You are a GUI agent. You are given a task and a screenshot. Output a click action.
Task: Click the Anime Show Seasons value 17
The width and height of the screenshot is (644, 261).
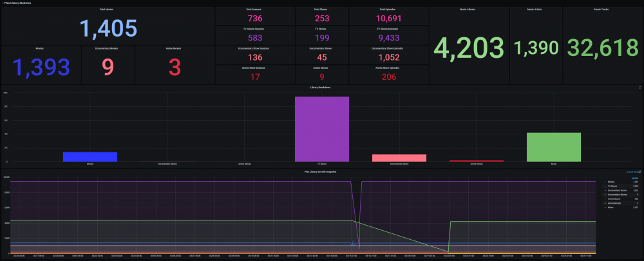[x=255, y=76]
